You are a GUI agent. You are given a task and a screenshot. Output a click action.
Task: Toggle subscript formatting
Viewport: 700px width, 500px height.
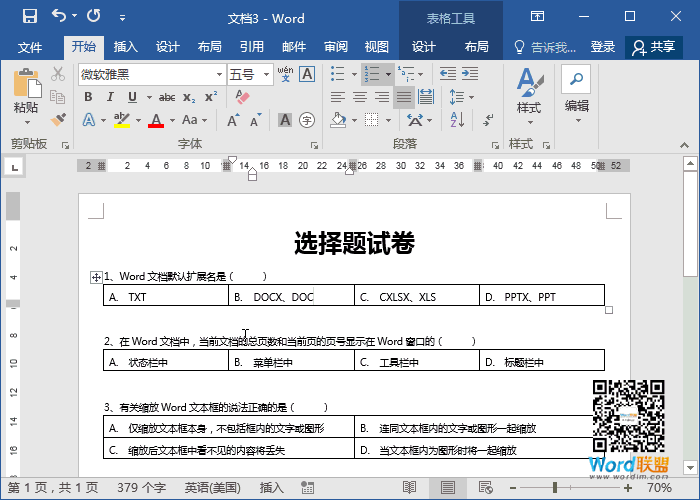[189, 98]
